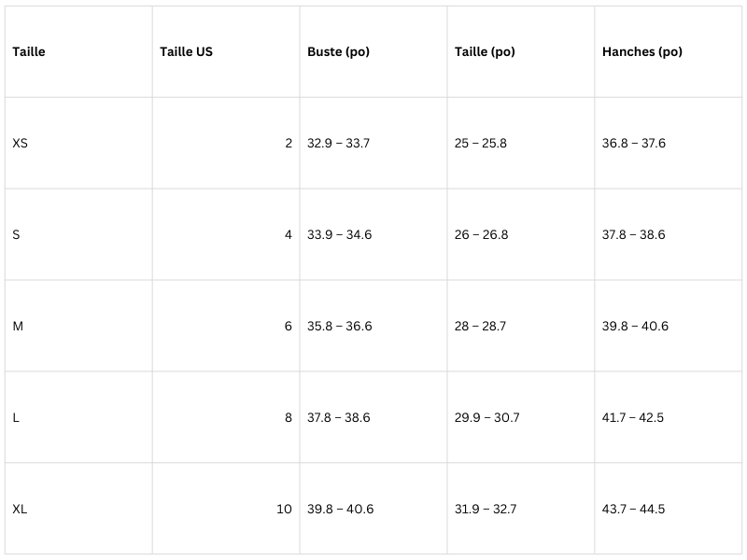Click the XL size cell
Image resolution: width=747 pixels, height=560 pixels.
tap(78, 509)
